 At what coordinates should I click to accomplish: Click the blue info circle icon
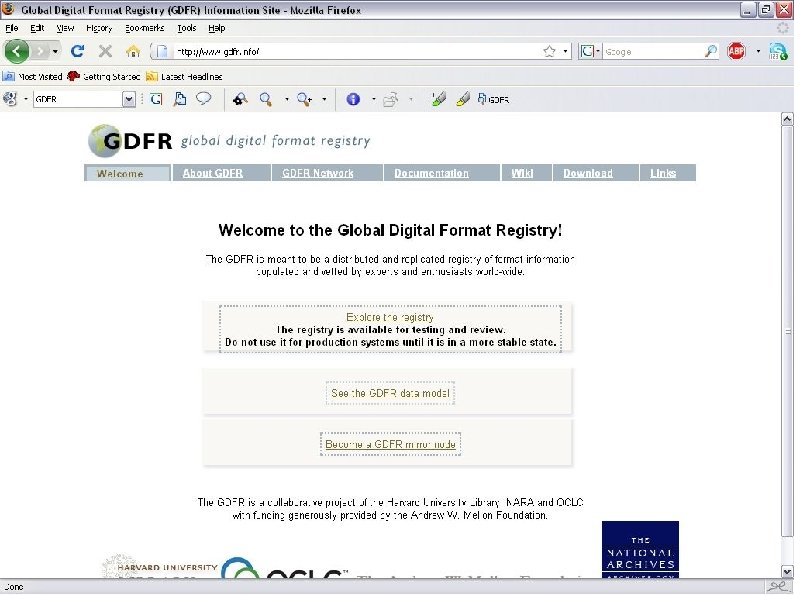353,99
